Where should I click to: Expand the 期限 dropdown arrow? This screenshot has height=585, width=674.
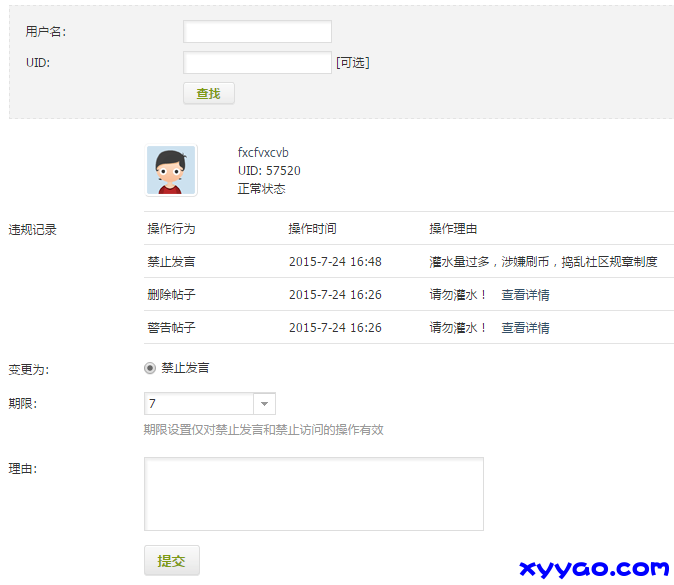pyautogui.click(x=265, y=404)
